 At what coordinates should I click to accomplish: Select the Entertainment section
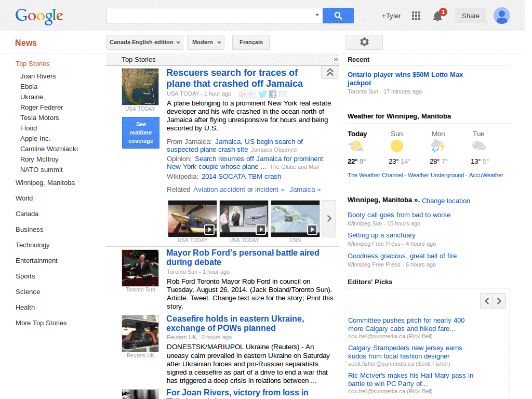pyautogui.click(x=37, y=261)
